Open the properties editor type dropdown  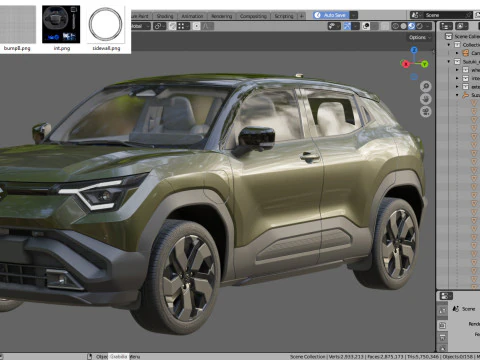(x=446, y=296)
